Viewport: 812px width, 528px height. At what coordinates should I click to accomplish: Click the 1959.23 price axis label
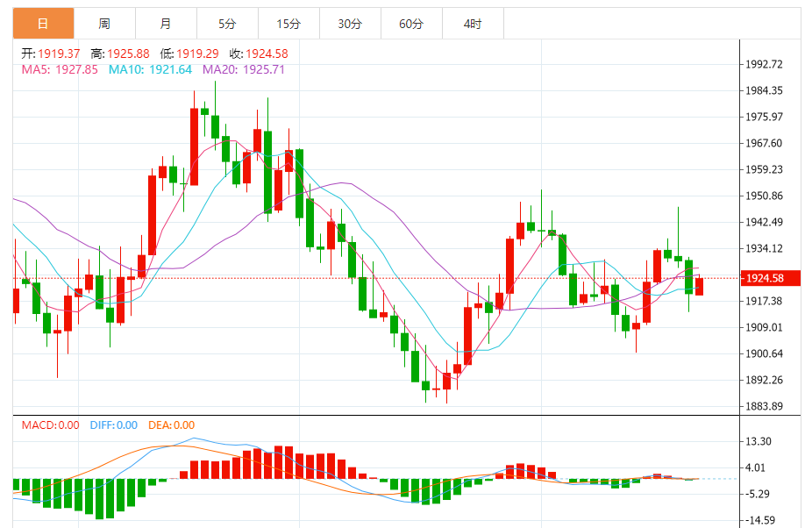pyautogui.click(x=764, y=169)
